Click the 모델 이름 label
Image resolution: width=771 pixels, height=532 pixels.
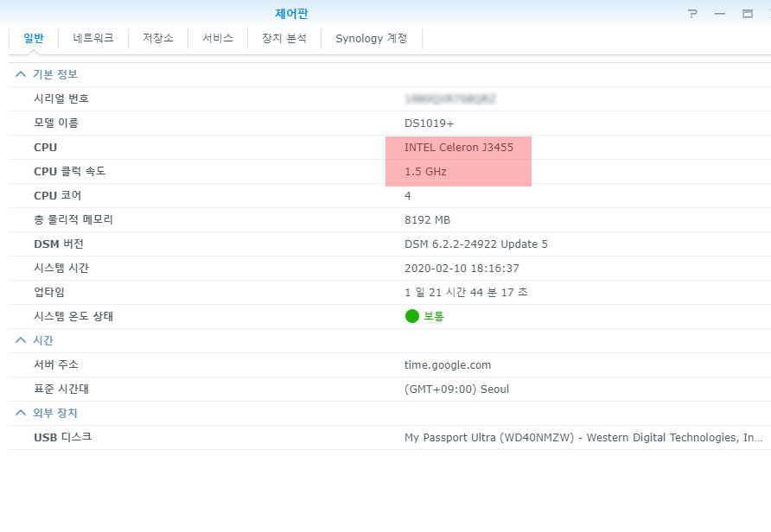[56, 123]
